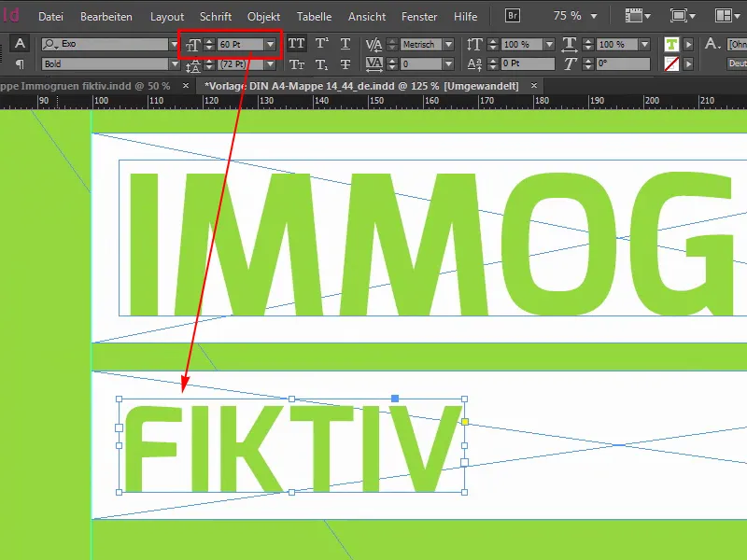Switch to Immogruen fiktiv.indd tab
This screenshot has height=560, width=747.
[85, 86]
